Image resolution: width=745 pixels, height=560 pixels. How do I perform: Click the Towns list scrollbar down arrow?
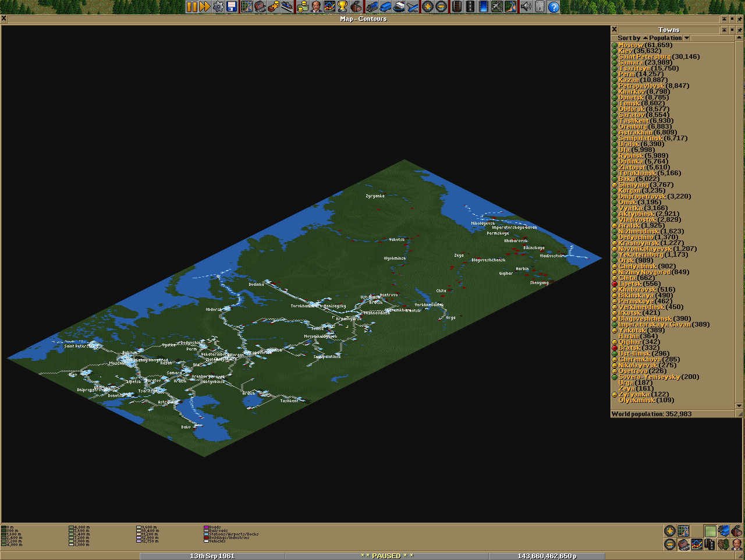click(740, 406)
